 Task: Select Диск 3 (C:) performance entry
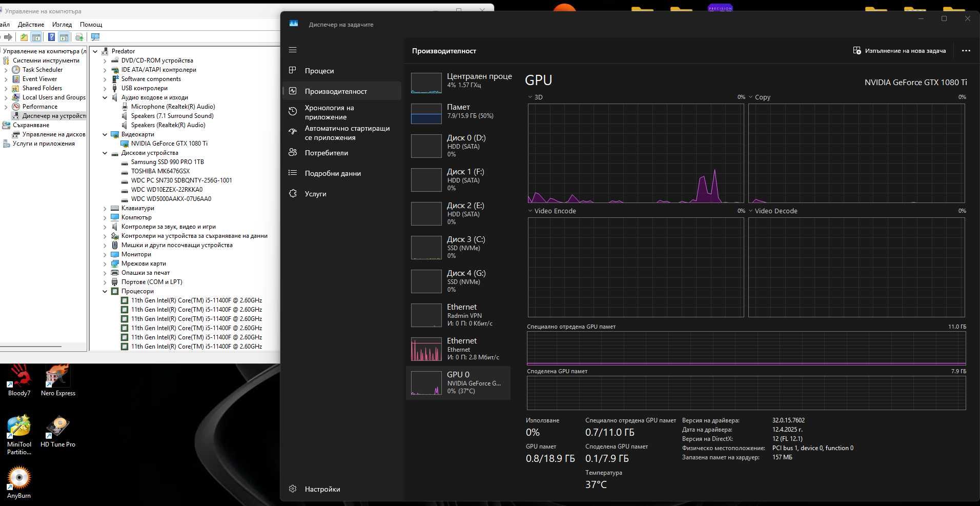click(x=458, y=248)
